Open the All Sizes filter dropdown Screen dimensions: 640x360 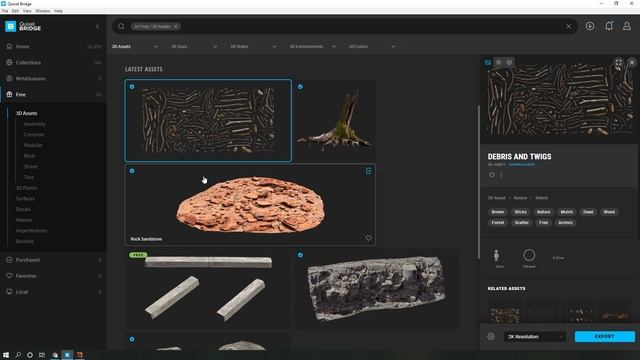(x=194, y=47)
